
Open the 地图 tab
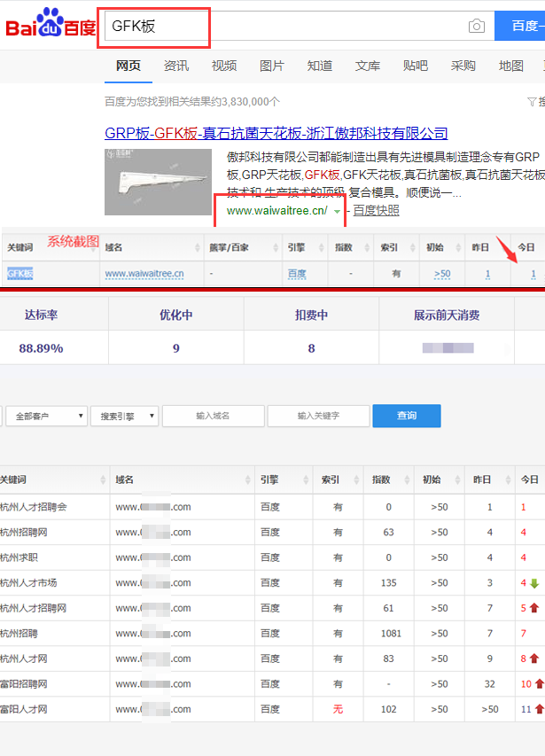[x=511, y=66]
